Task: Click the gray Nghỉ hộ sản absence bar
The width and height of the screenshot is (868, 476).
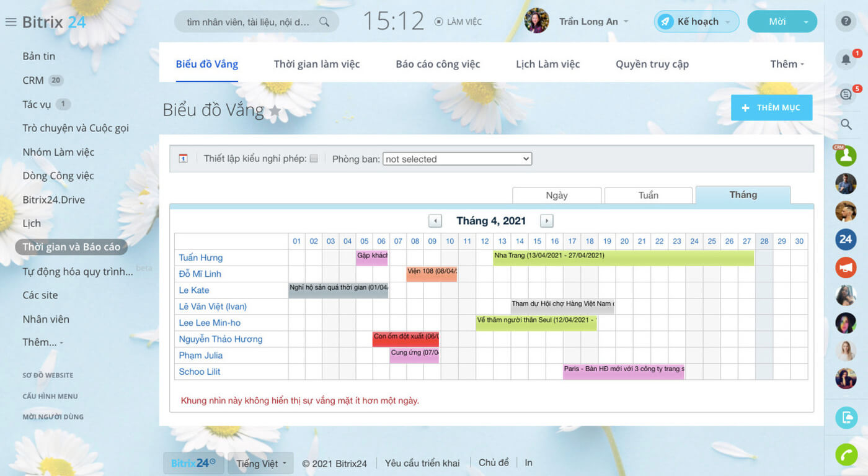Action: (x=339, y=290)
